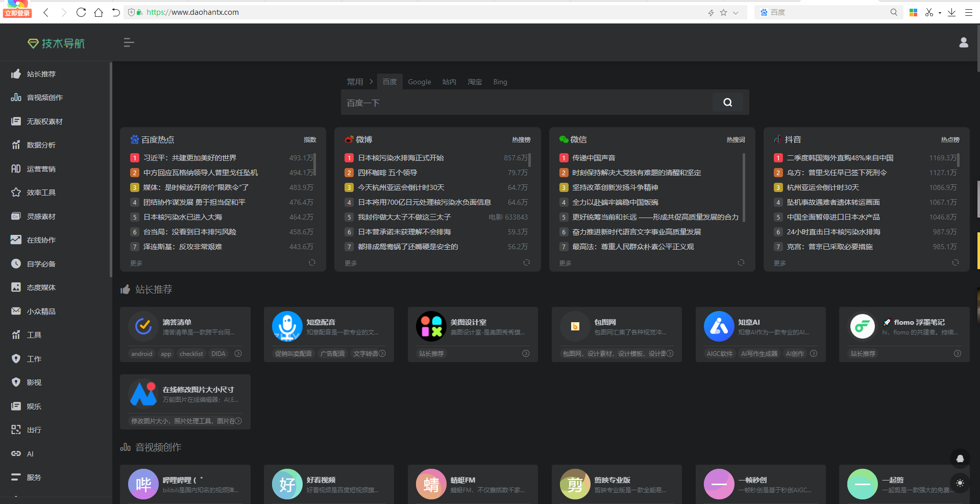This screenshot has height=504, width=980.
Task: Open the user account icon top right
Action: 964,42
